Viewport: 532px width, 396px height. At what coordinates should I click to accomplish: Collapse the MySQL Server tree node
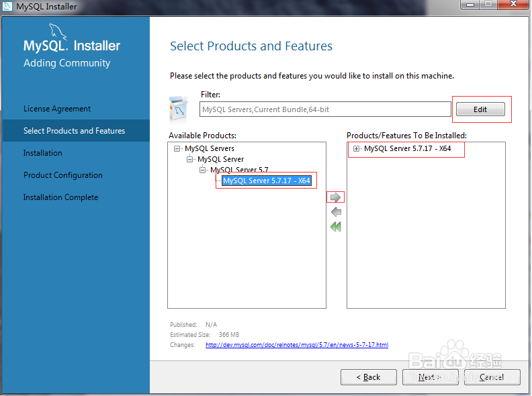coord(189,159)
